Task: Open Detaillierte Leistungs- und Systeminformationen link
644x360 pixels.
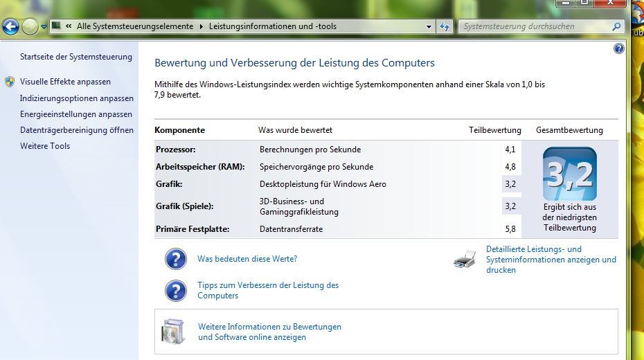Action: click(x=551, y=260)
